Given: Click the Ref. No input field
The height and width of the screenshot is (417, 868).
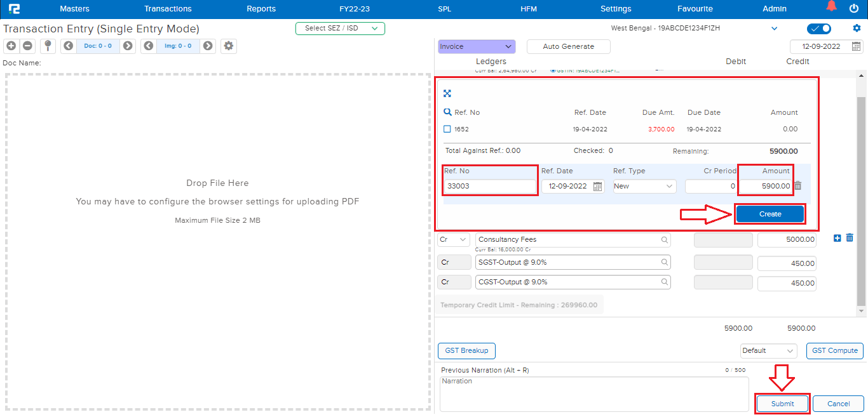Looking at the screenshot, I should pos(490,186).
